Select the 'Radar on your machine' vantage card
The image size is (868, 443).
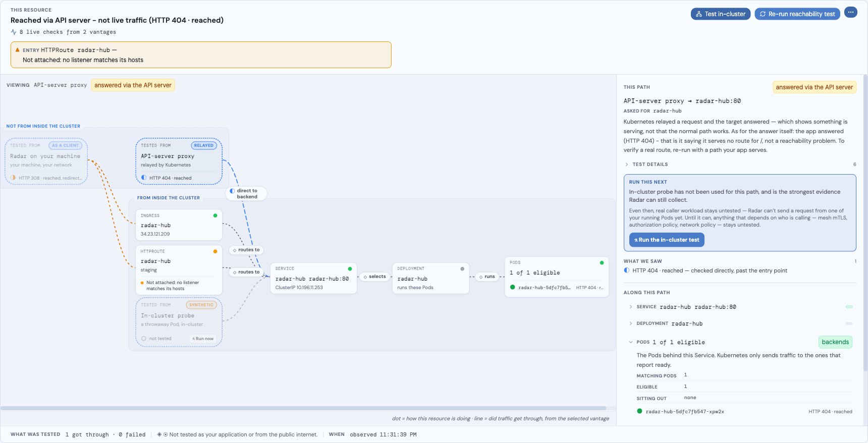[46, 161]
